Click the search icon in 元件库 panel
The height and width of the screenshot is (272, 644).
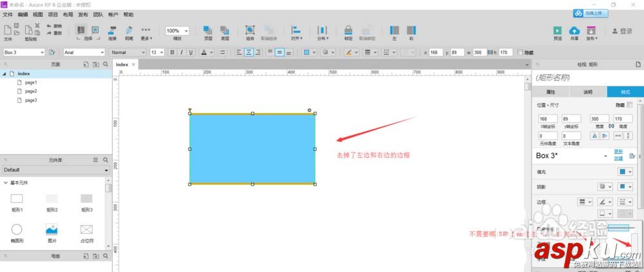(x=106, y=160)
